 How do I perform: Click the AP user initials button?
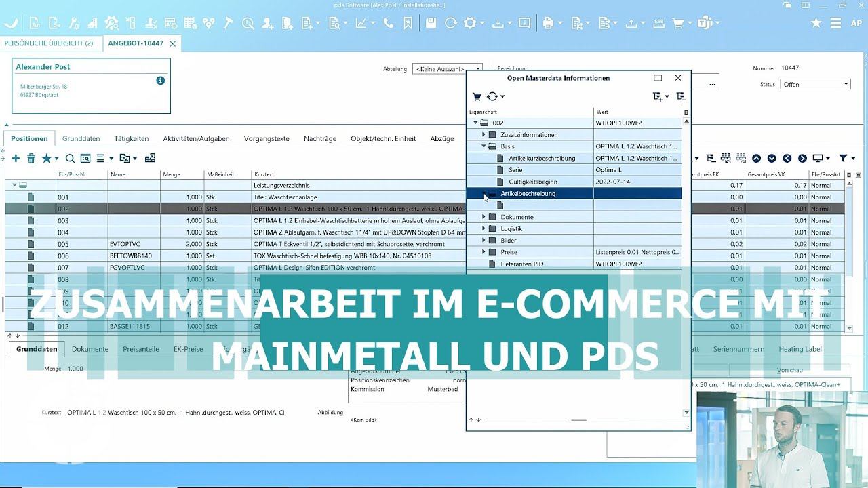pos(856,23)
